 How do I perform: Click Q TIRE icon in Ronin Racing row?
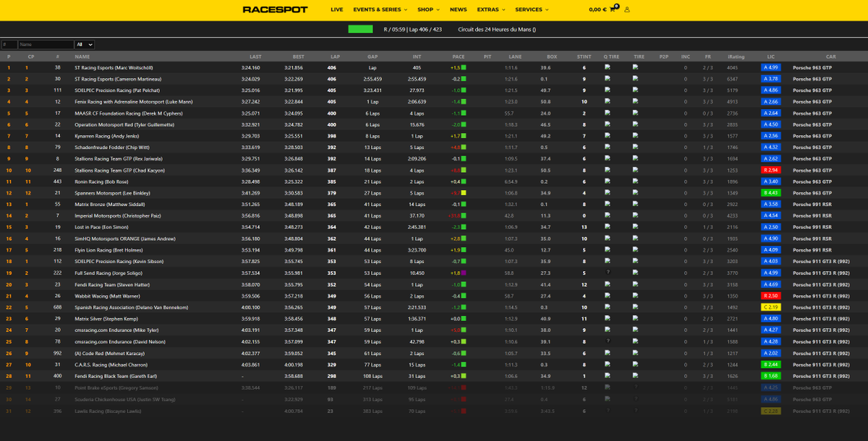(x=608, y=181)
